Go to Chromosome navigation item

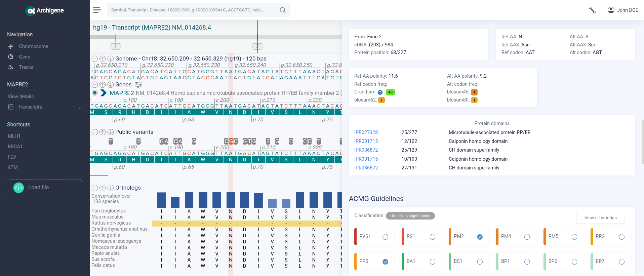pyautogui.click(x=33, y=46)
